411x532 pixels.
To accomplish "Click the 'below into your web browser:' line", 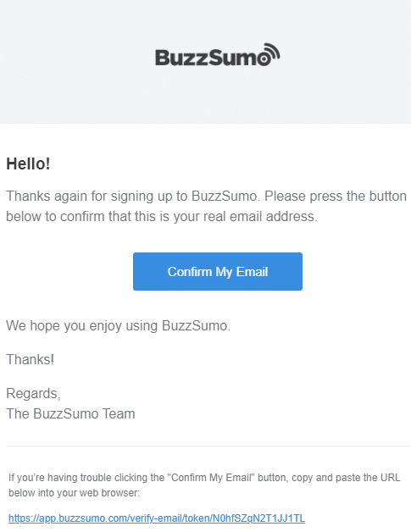I will (74, 493).
